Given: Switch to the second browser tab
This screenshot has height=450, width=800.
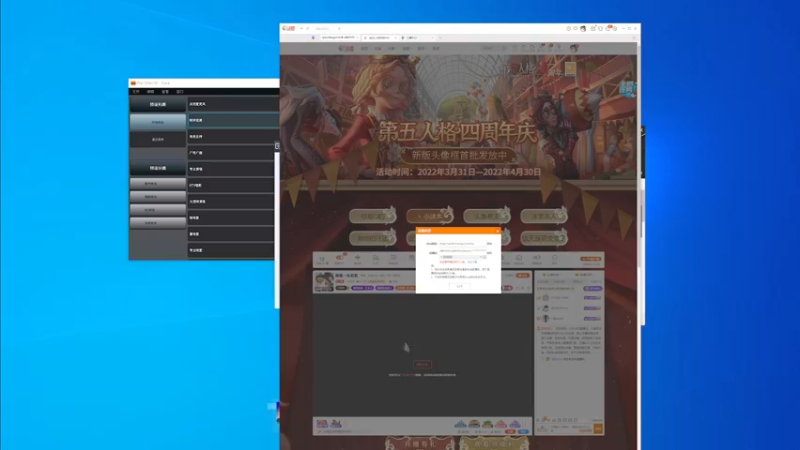Looking at the screenshot, I should pyautogui.click(x=380, y=38).
